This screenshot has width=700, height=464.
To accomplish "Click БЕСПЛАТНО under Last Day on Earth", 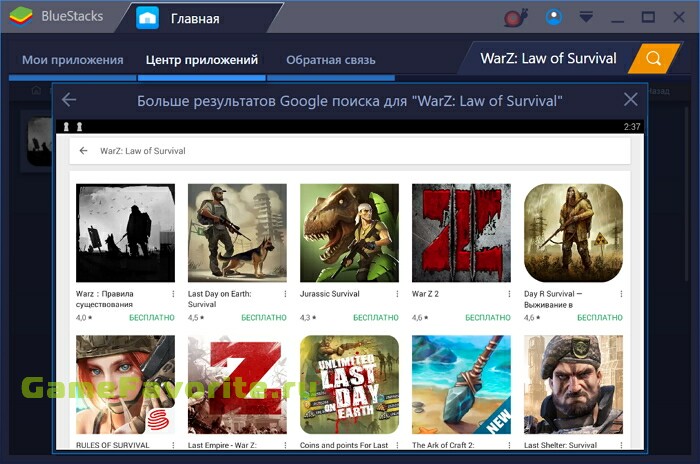I will (x=264, y=318).
